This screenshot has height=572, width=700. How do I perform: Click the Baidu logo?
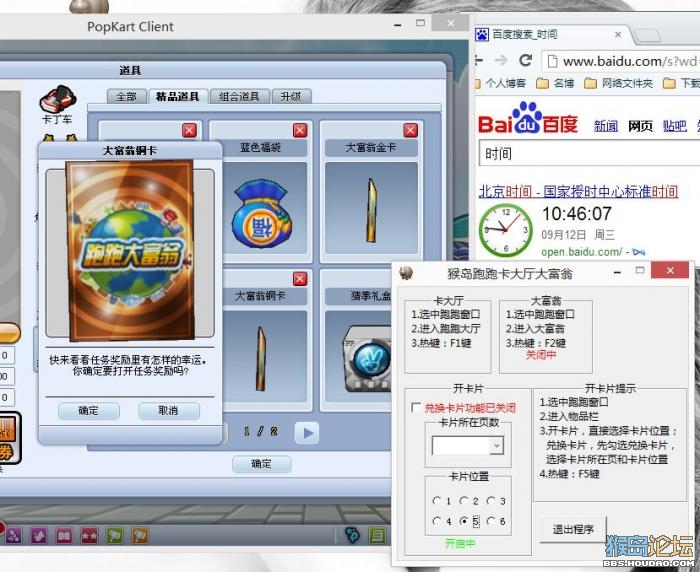tap(528, 119)
